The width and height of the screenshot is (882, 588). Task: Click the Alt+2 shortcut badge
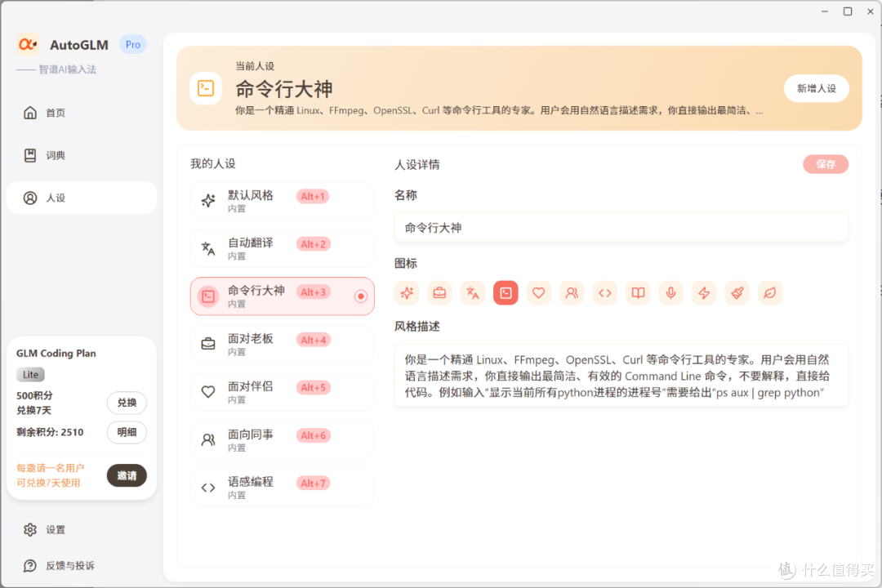coord(313,244)
